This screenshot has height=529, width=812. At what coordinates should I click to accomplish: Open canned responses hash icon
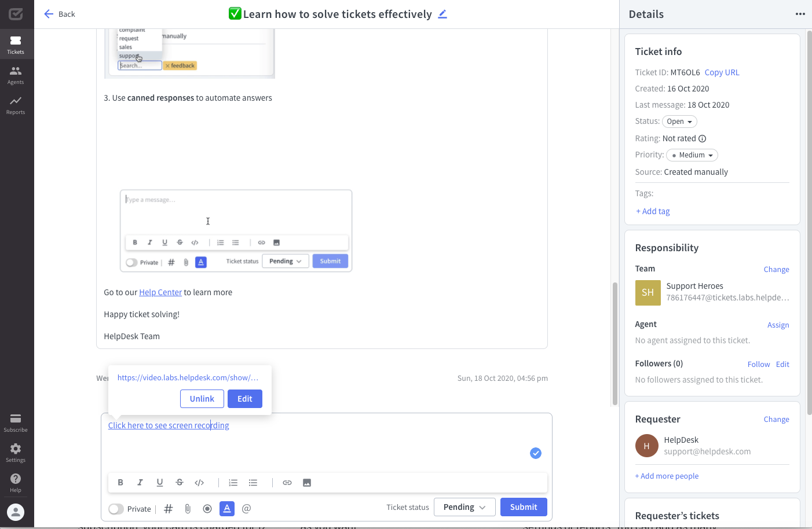(169, 509)
